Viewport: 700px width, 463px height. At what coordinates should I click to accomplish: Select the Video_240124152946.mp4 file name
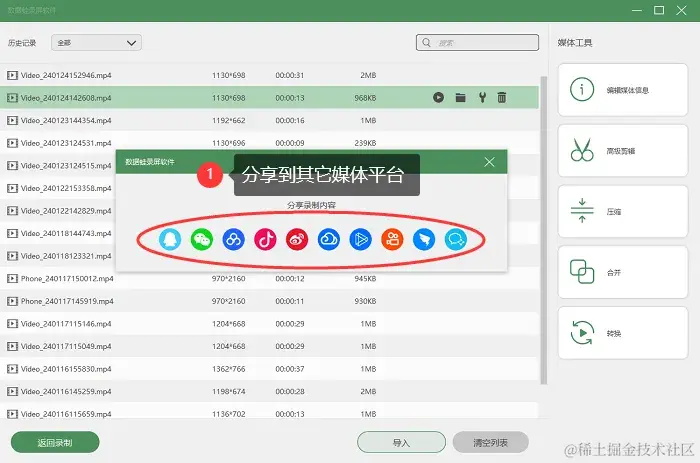(x=66, y=75)
